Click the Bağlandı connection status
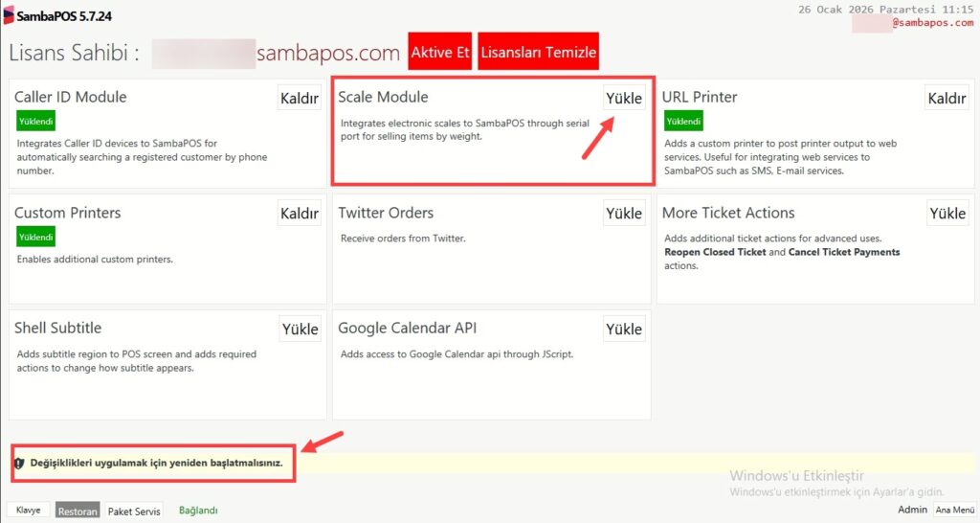The image size is (980, 523). [199, 511]
